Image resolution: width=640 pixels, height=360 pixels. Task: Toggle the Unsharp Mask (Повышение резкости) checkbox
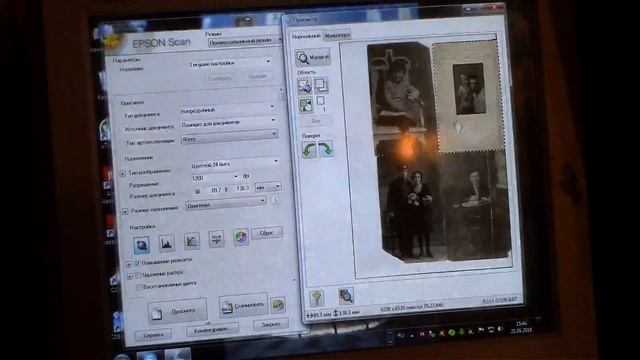[x=138, y=263]
